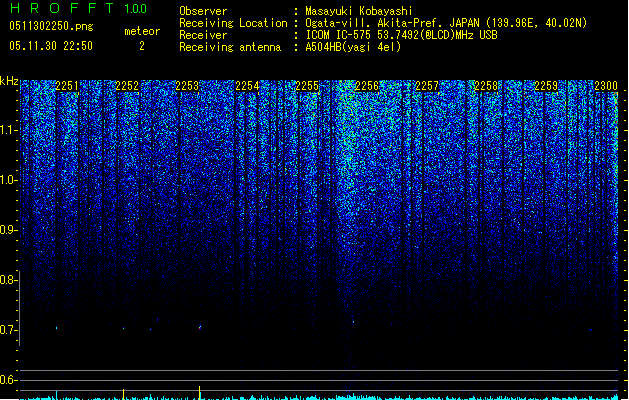Image resolution: width=629 pixels, height=400 pixels.
Task: Click the 0.9 kHz axis tick label
Action: click(x=9, y=230)
